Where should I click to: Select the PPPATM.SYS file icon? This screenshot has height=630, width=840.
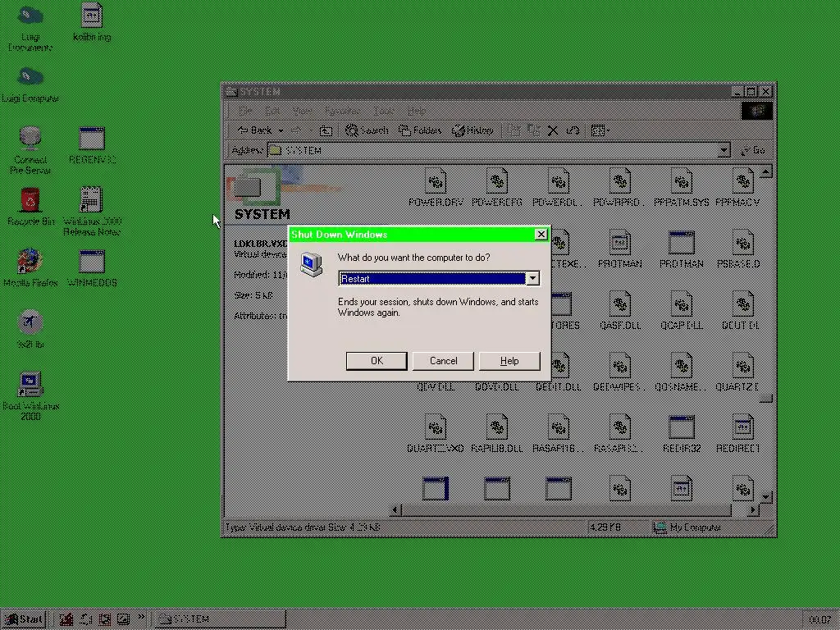click(x=682, y=188)
